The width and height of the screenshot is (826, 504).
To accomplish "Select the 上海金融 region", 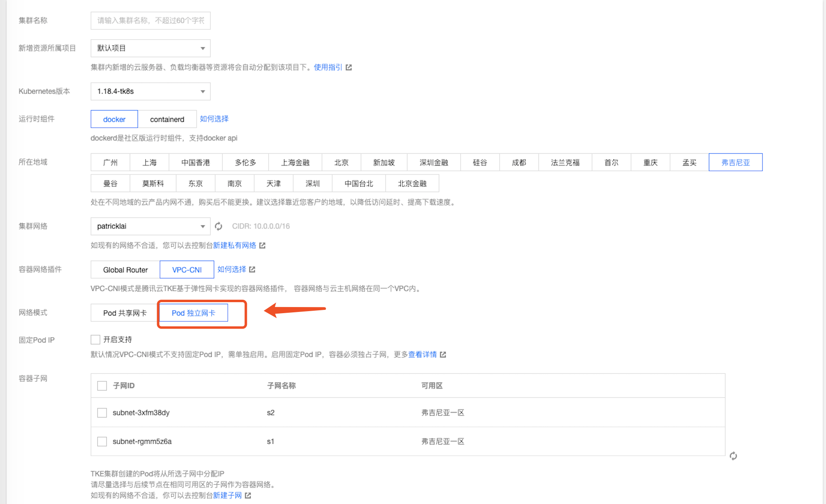I will pyautogui.click(x=295, y=163).
